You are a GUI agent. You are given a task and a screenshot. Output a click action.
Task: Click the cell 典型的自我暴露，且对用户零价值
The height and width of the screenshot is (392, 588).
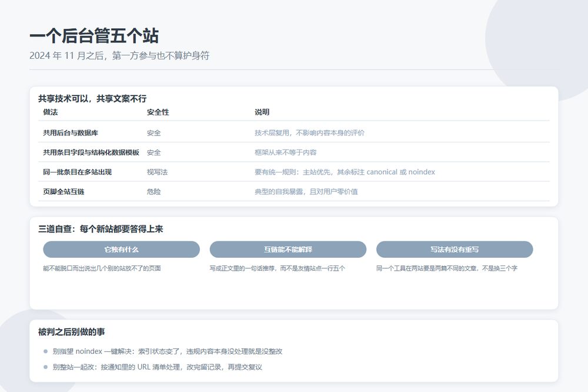tap(306, 191)
